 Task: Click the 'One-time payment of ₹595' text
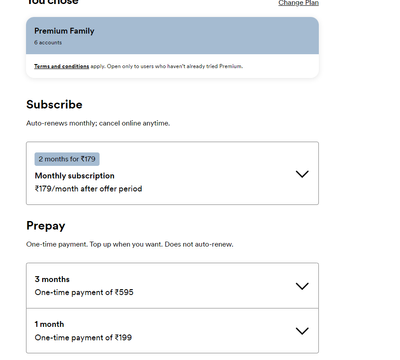(84, 292)
